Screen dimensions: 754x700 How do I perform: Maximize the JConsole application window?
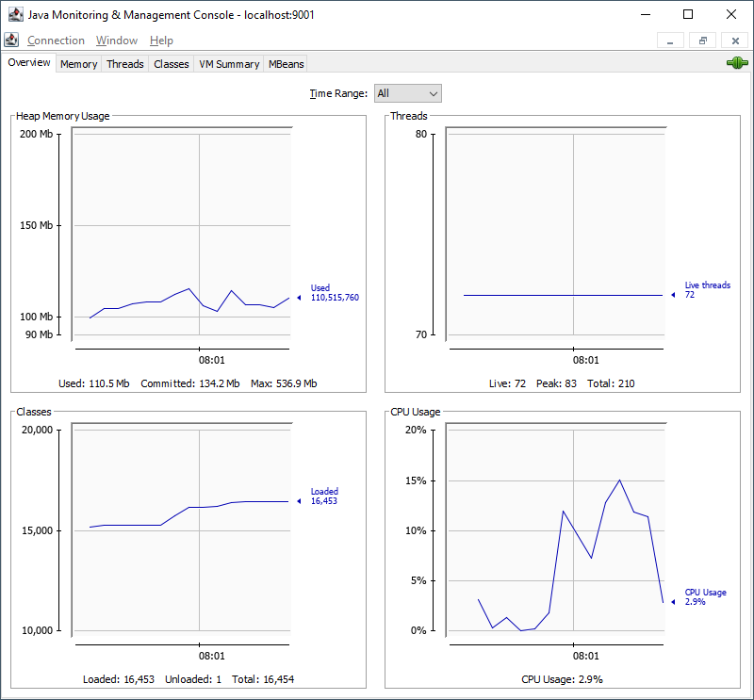coord(688,15)
